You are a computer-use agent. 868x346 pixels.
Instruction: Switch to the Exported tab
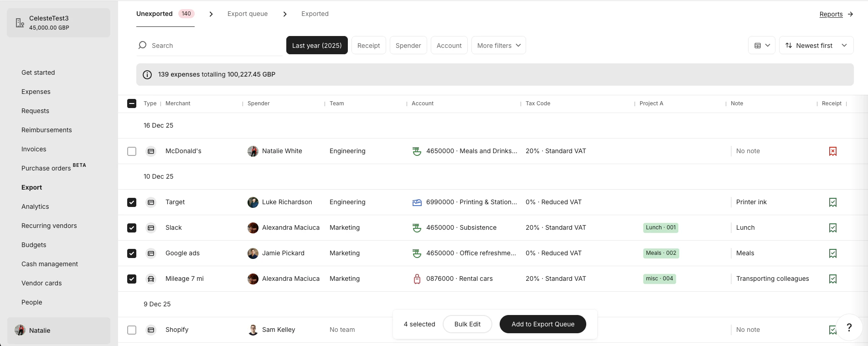click(x=315, y=14)
